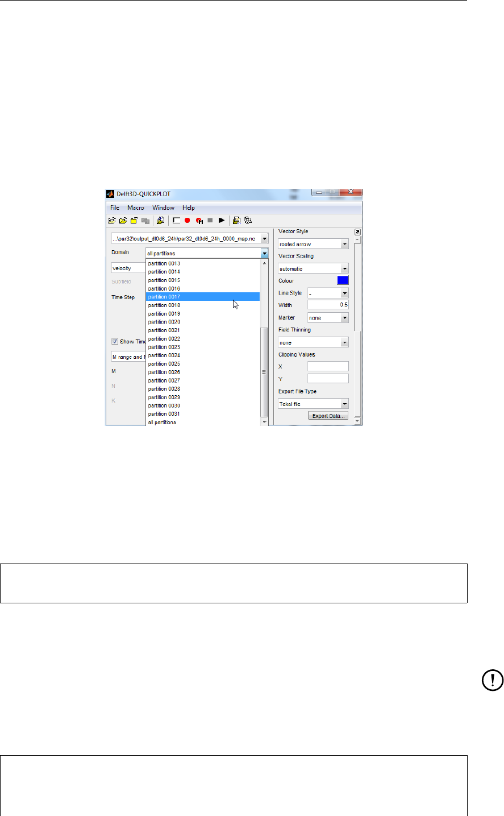504x816 pixels.
Task: Select all partitions at the list bottom
Action: pyautogui.click(x=203, y=423)
